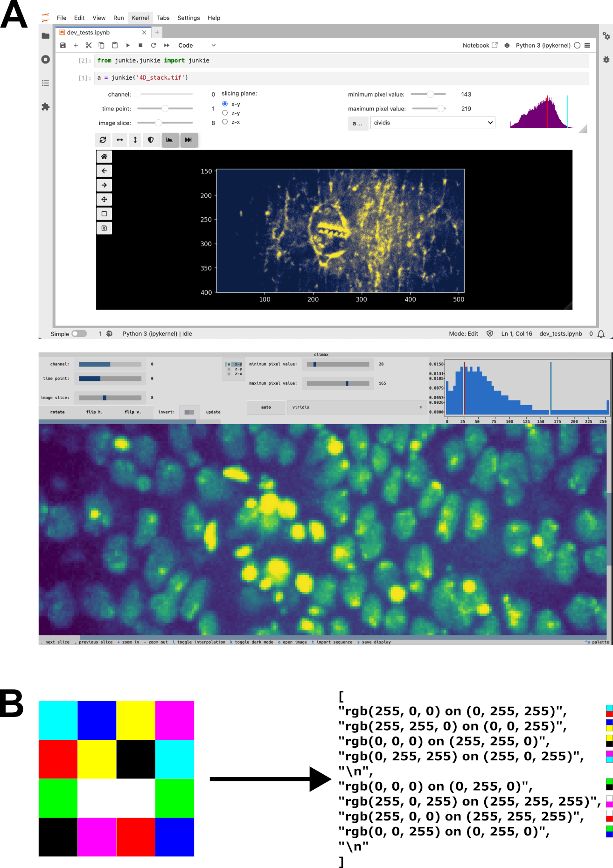The image size is (613, 868).
Task: Click the histogram chart icon button
Action: (x=170, y=140)
